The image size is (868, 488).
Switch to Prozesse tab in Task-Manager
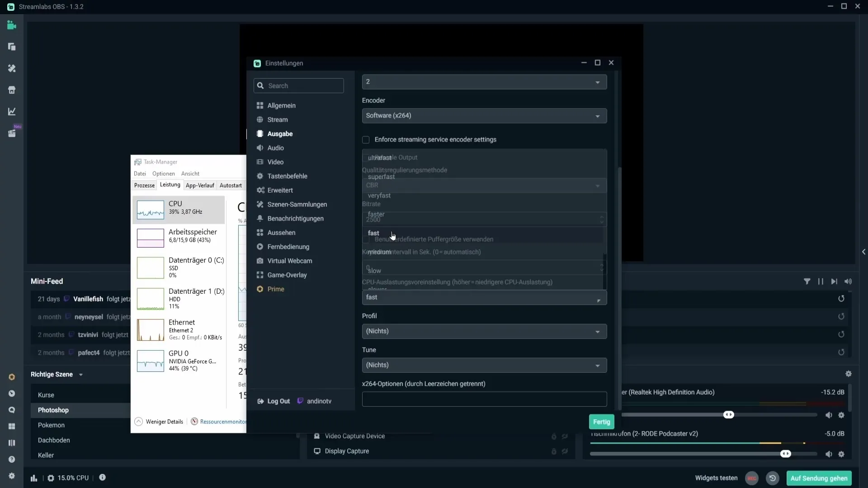[144, 185]
